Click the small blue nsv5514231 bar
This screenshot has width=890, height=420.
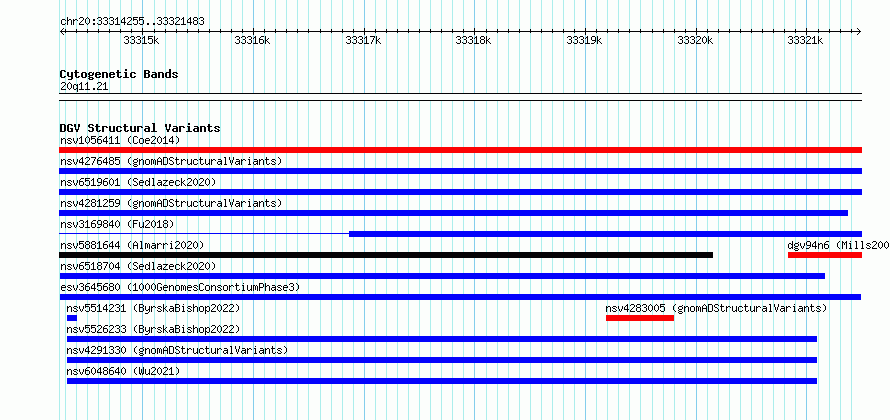(72, 318)
